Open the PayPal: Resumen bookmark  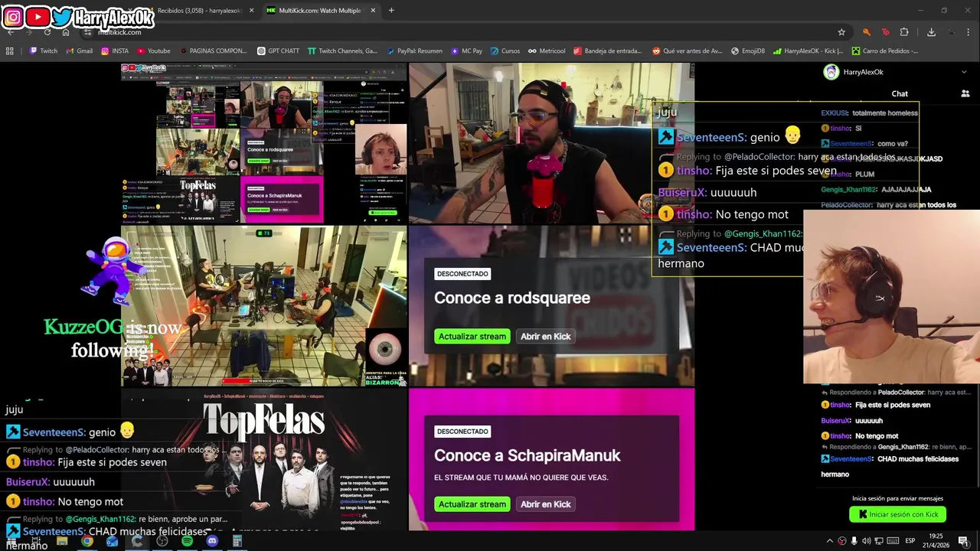(x=414, y=51)
